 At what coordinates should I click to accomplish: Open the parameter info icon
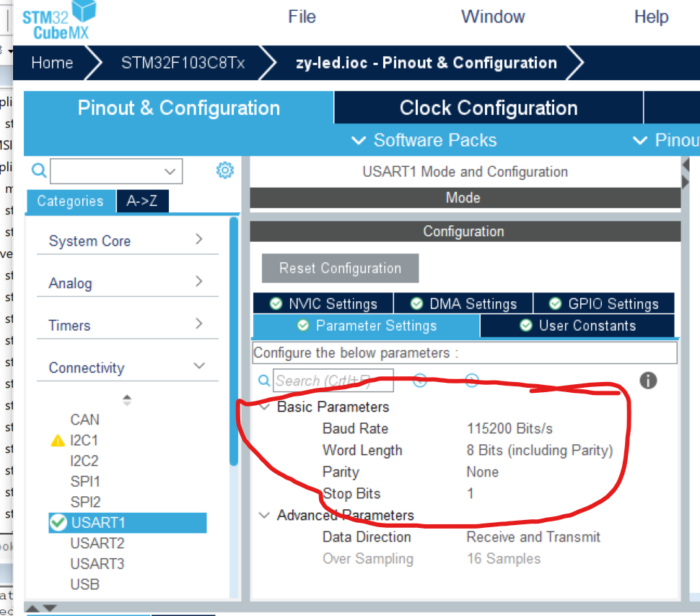(x=648, y=381)
